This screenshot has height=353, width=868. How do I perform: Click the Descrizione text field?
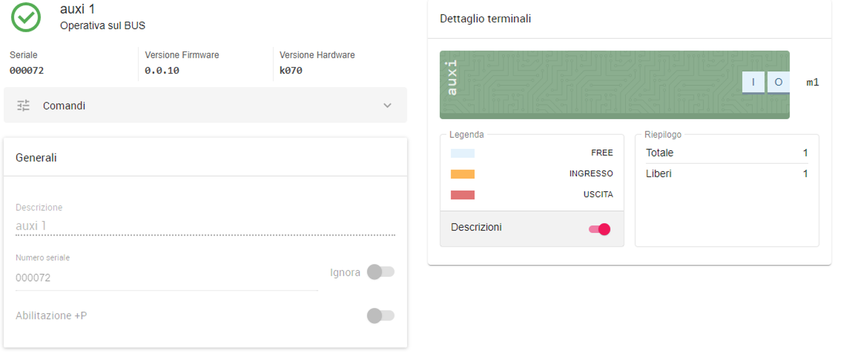pos(205,226)
